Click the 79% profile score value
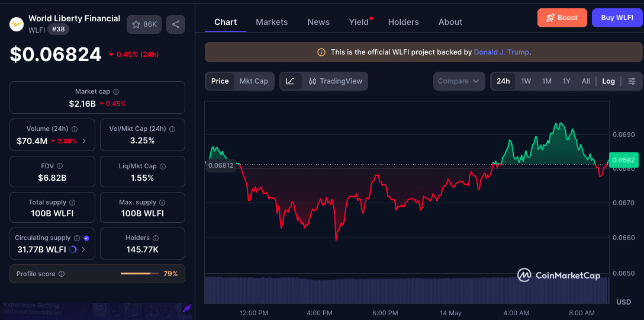The width and height of the screenshot is (644, 320). [x=170, y=274]
